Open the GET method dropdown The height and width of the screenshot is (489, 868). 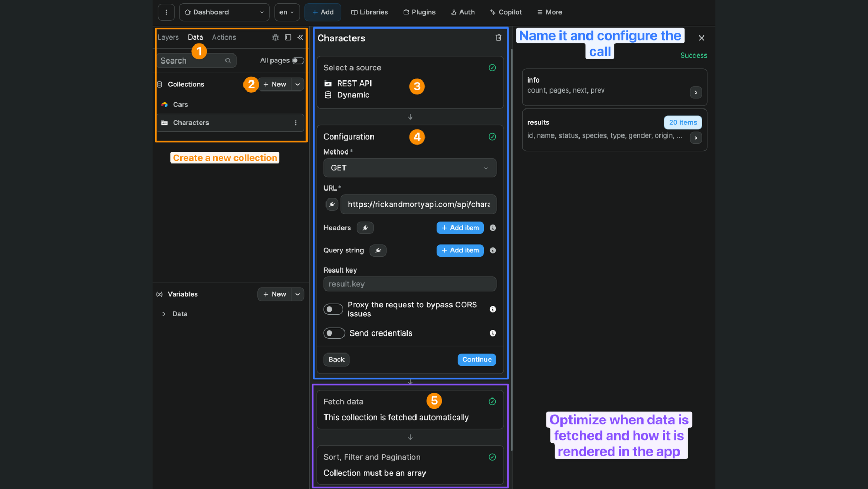click(x=409, y=168)
